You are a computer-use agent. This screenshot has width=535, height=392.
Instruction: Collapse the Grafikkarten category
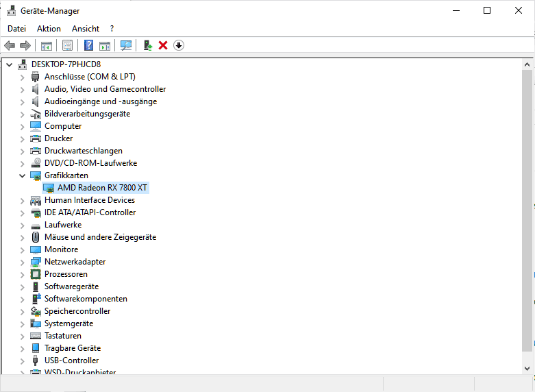pos(22,176)
